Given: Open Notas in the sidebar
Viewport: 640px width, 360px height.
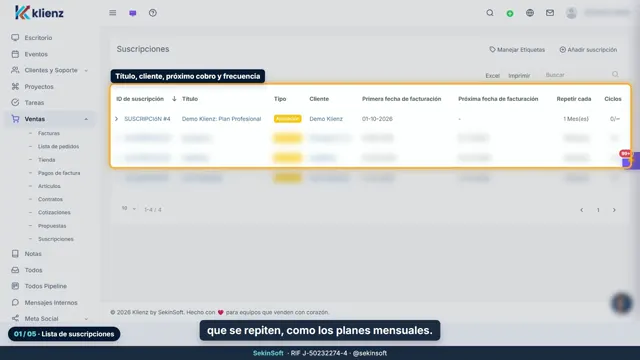Looking at the screenshot, I should (x=33, y=253).
